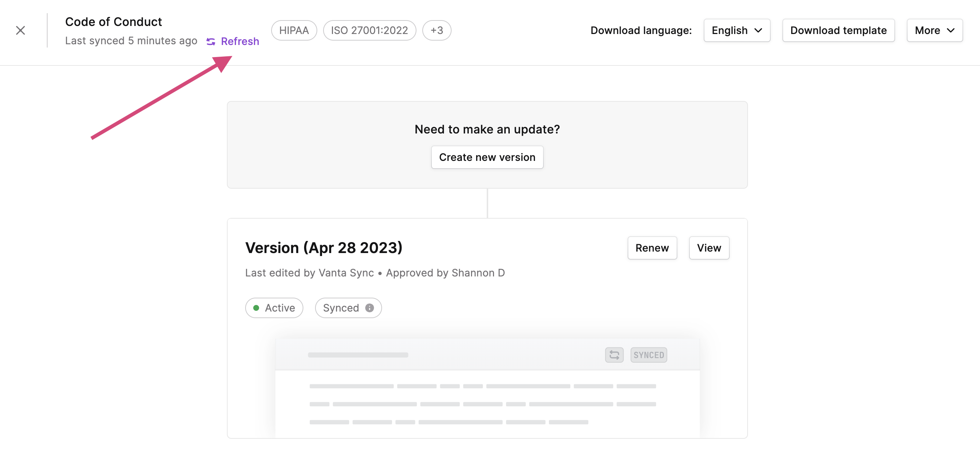Click Renew for the Apr 28 2023 version

click(652, 248)
